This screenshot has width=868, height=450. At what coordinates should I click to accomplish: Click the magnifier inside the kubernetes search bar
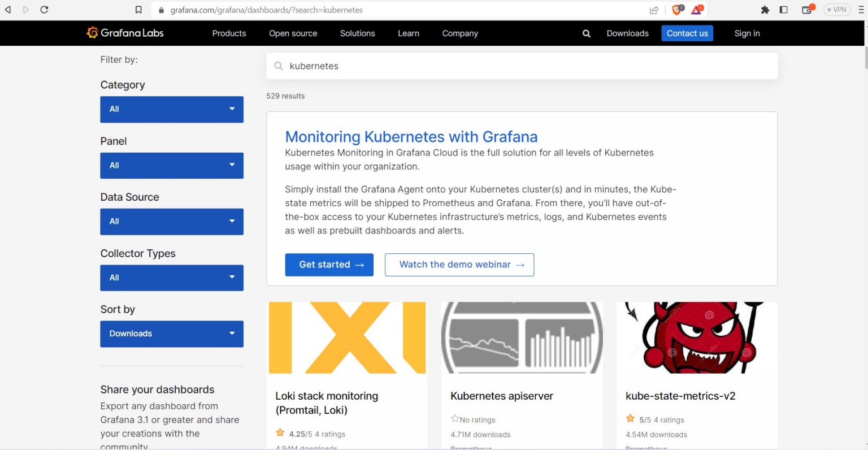tap(279, 66)
